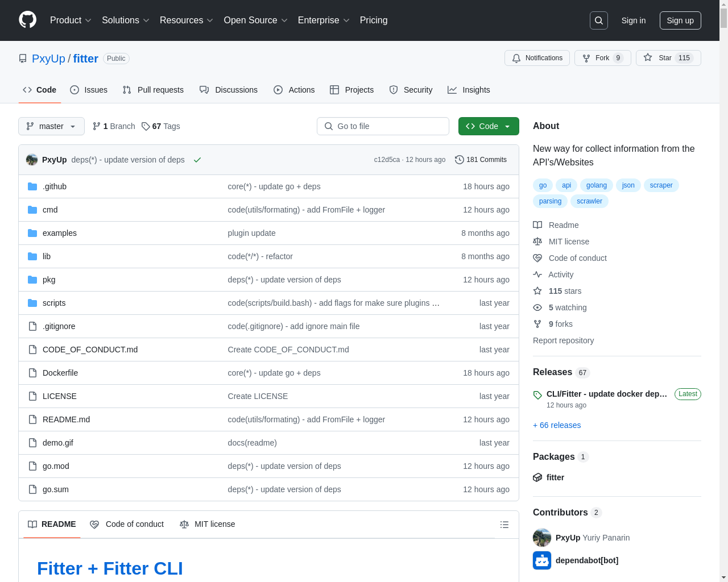The width and height of the screenshot is (728, 582).
Task: Click the Sign in link
Action: 634,20
